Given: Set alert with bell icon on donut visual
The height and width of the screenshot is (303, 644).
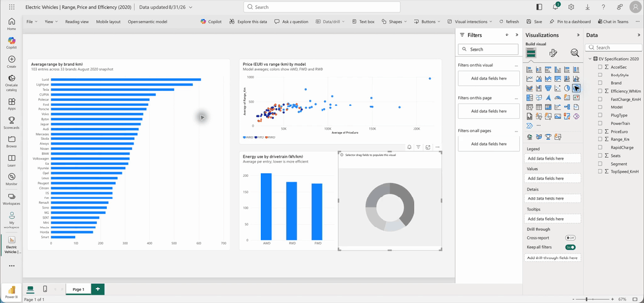Looking at the screenshot, I should coord(409,147).
